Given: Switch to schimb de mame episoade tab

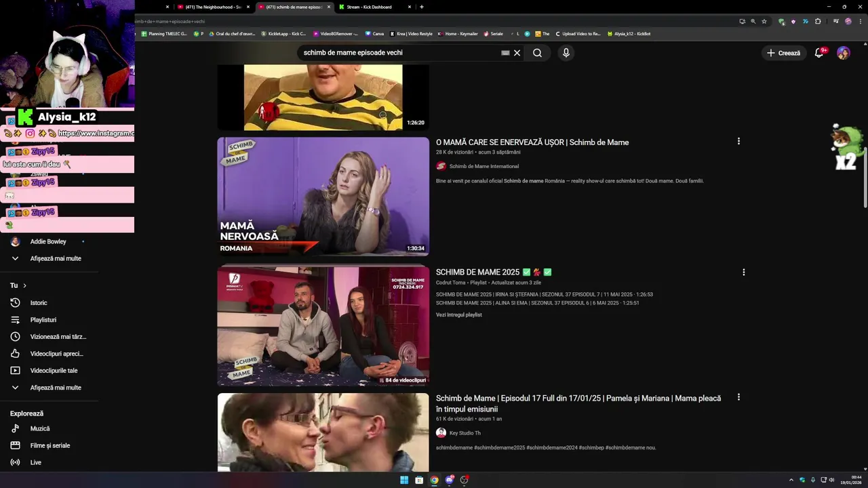Looking at the screenshot, I should 294,7.
